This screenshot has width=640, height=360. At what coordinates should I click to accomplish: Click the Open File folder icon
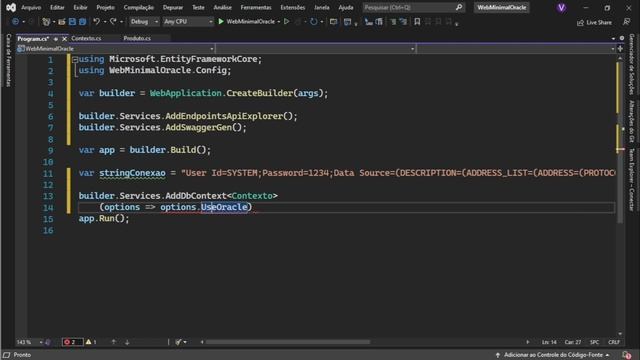coord(62,22)
